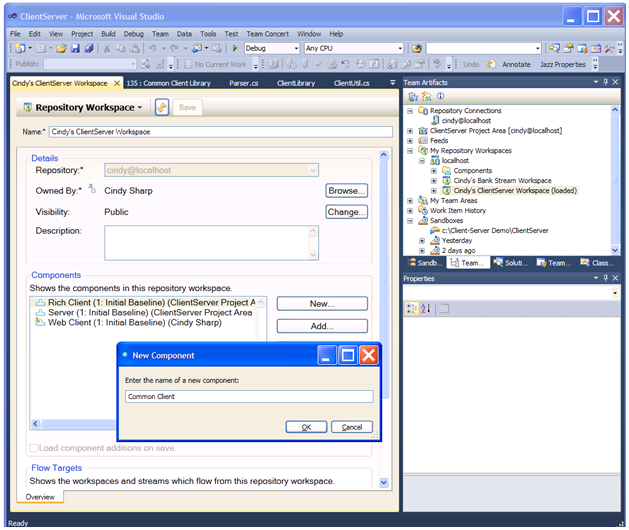Open Properties Window via toolbar icon
Screen dimensions: 629x530
click(568, 49)
